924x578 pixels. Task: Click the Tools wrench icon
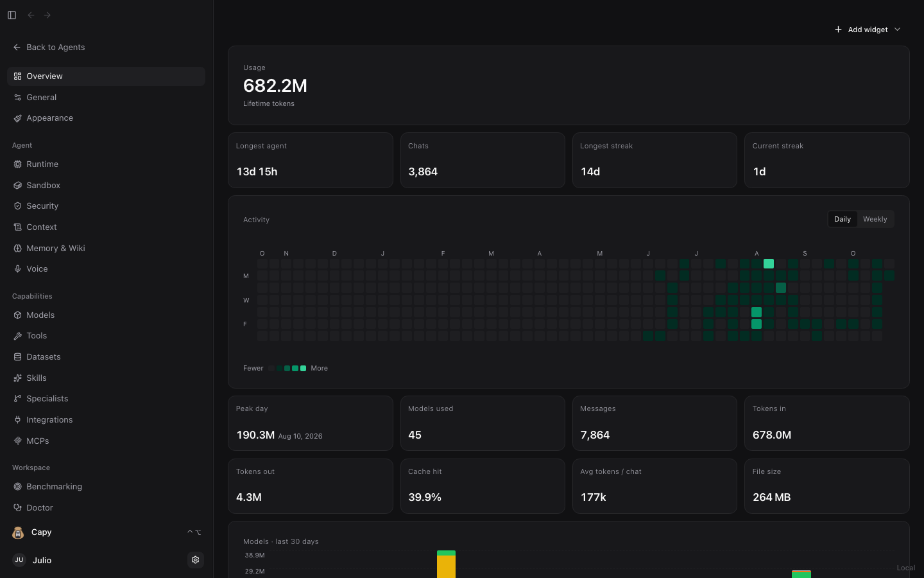tap(18, 336)
